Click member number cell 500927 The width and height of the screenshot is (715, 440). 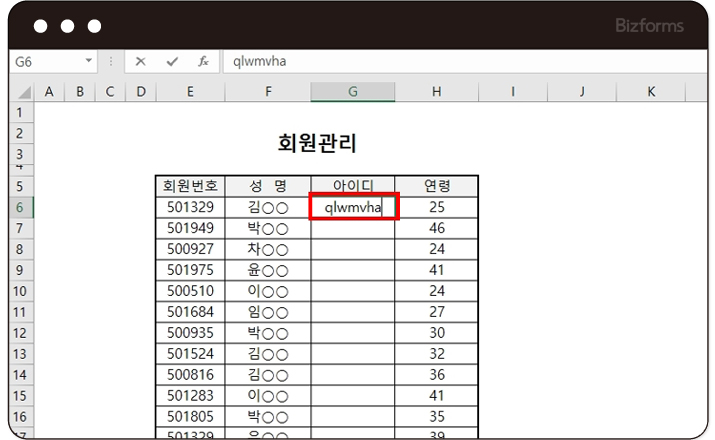(190, 249)
